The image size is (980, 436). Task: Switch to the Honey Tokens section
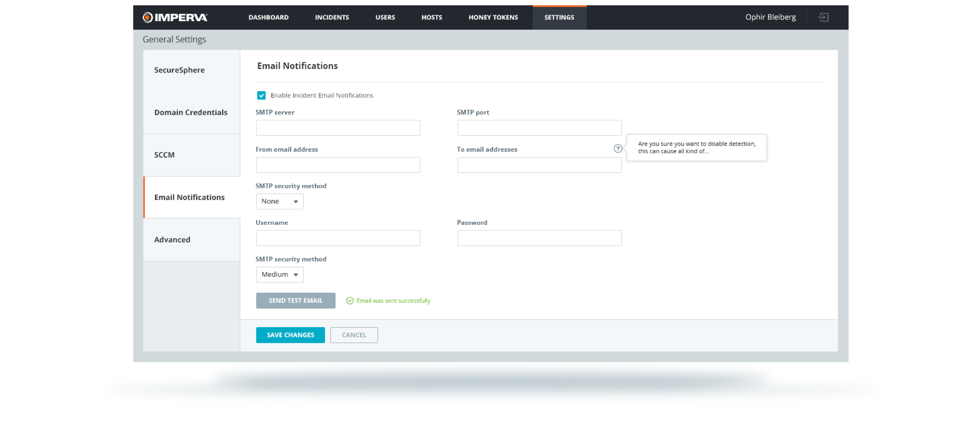click(493, 17)
